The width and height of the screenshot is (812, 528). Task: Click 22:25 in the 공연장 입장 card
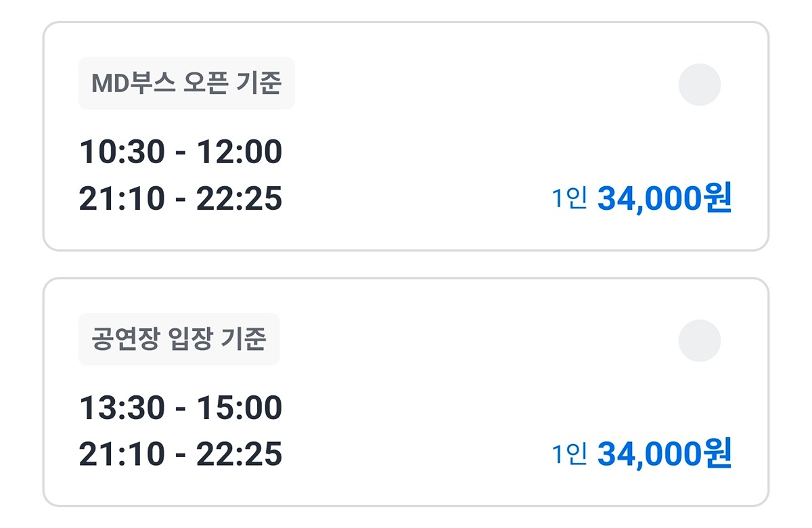(x=239, y=455)
